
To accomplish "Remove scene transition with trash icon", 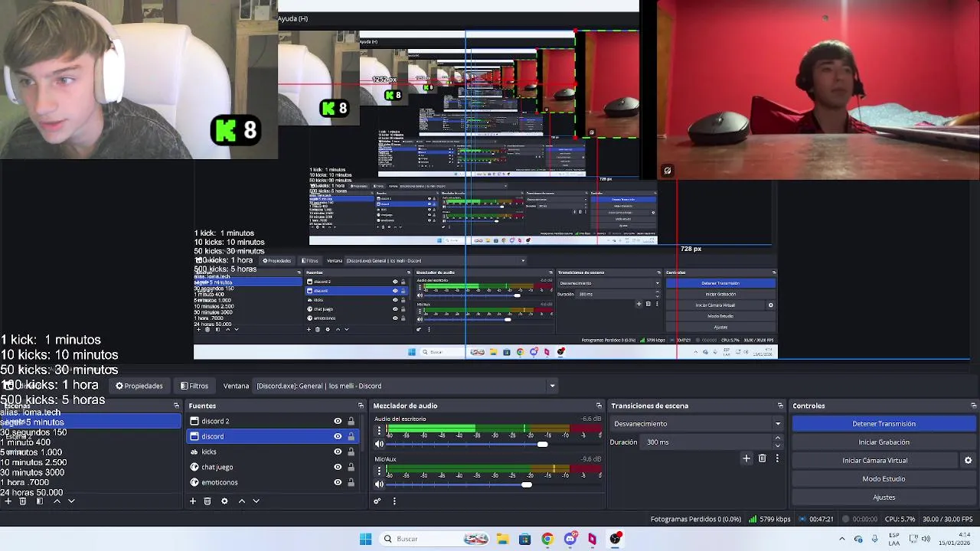I will (762, 458).
